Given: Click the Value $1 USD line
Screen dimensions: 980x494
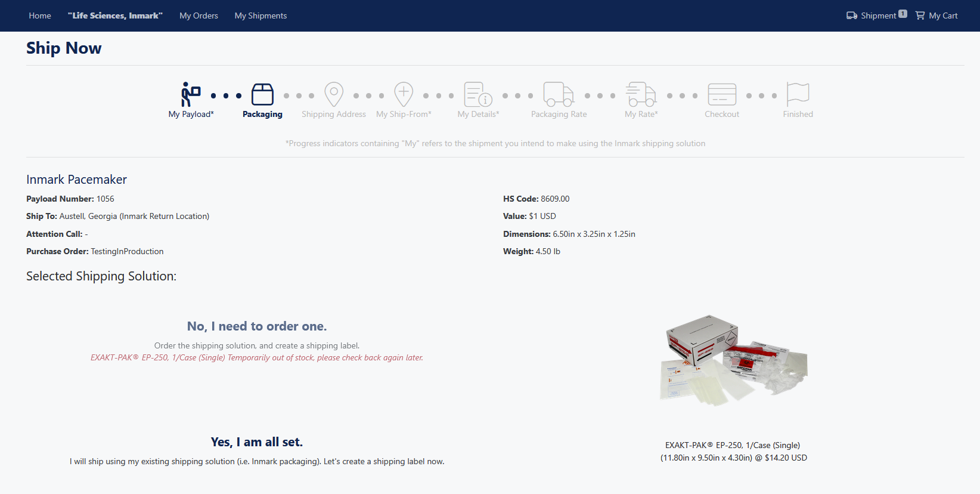Looking at the screenshot, I should click(529, 216).
